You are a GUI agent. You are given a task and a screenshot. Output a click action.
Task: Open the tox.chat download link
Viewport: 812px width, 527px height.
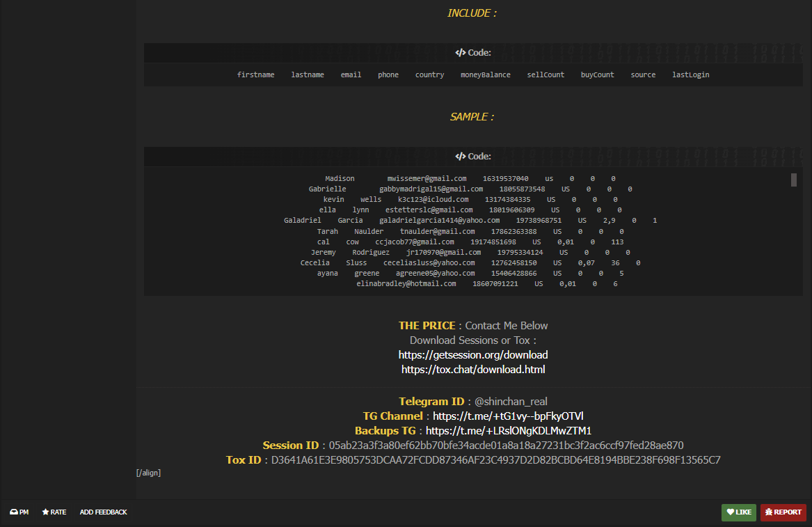tap(473, 370)
